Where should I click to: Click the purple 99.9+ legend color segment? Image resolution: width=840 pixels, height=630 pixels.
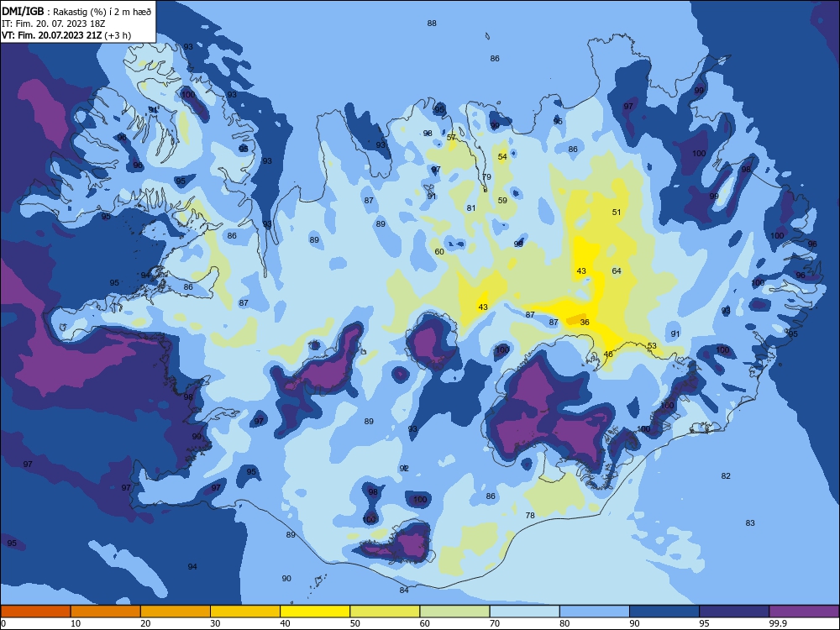pyautogui.click(x=804, y=612)
